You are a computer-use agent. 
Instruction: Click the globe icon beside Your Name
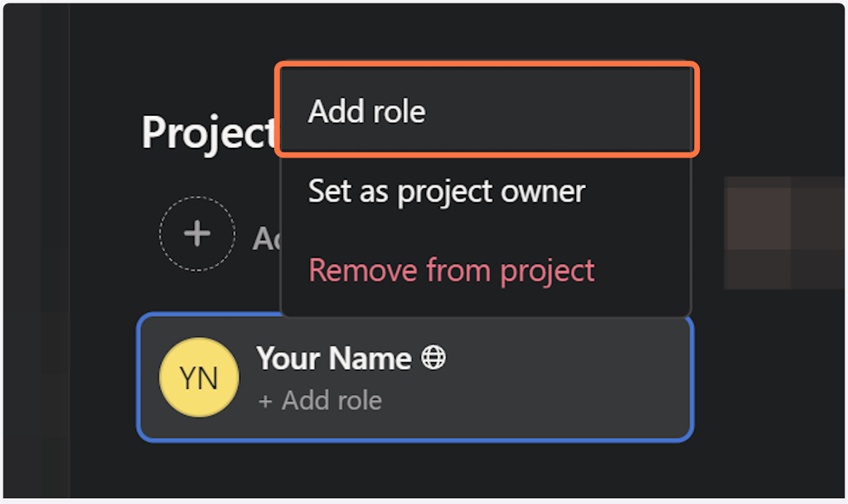point(433,358)
